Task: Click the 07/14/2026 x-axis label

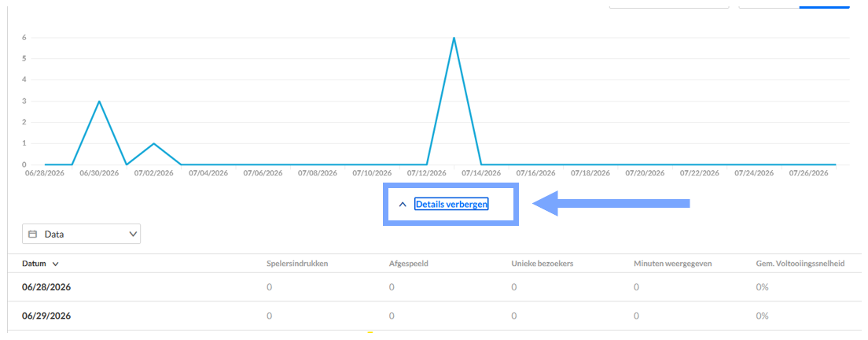Action: tap(481, 173)
